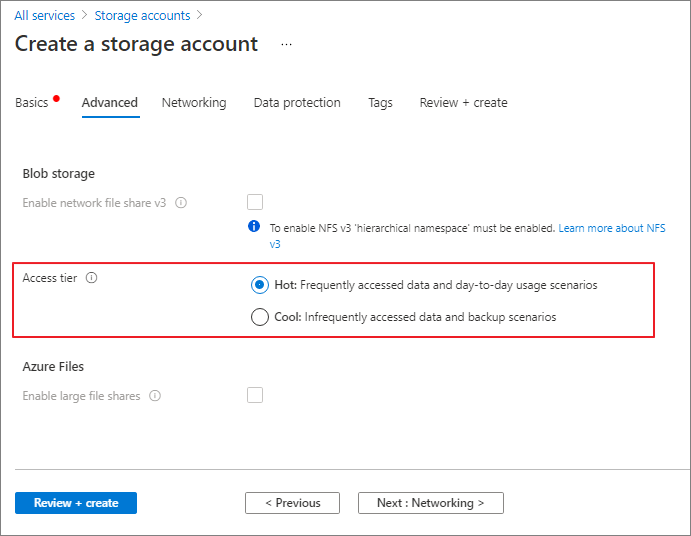Click info icon next to Access tier
Viewport: 691px width, 536px height.
[91, 279]
